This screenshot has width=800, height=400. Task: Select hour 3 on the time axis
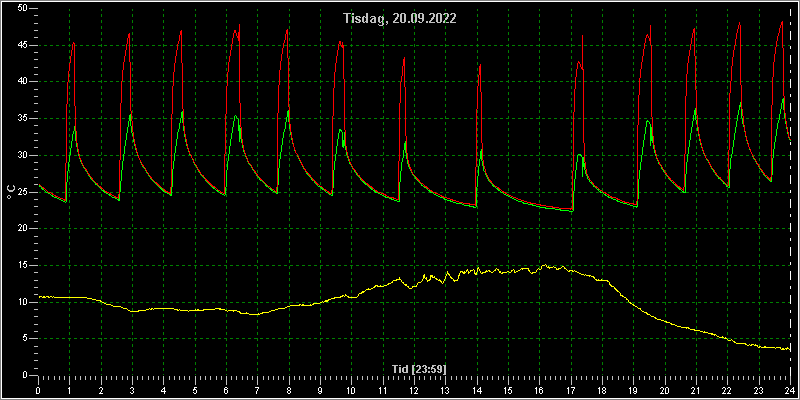tap(132, 390)
